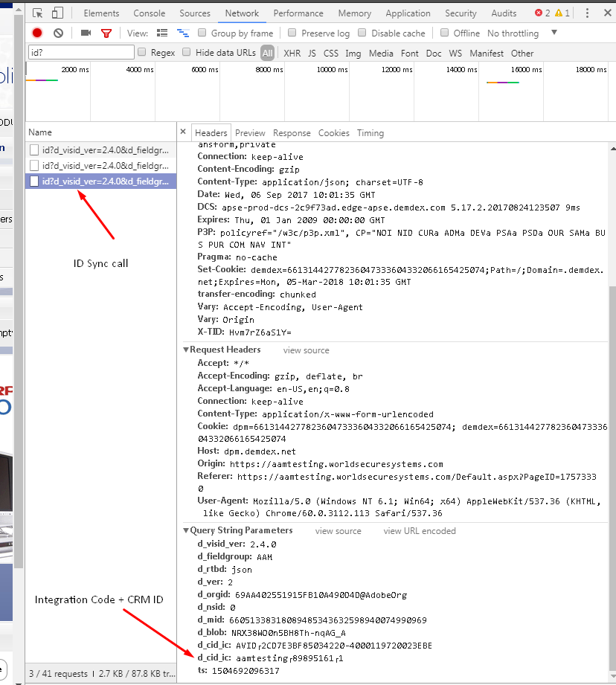Open the warnings count indicator

562,13
